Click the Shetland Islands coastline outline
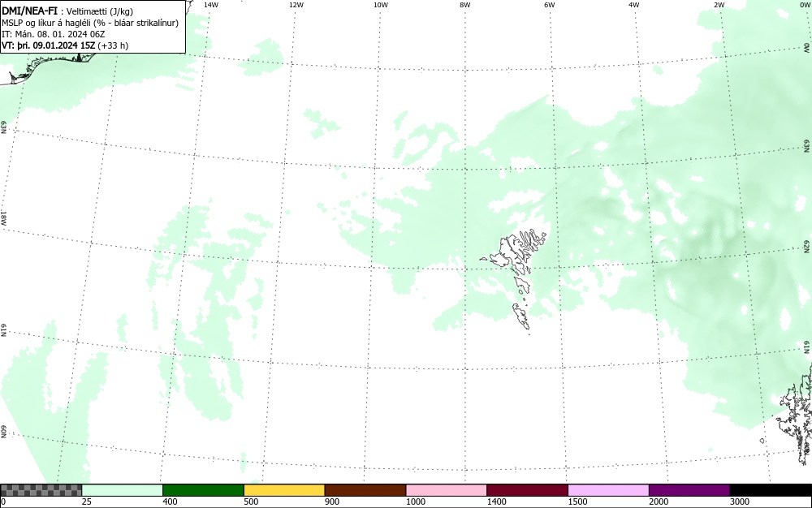 (796, 414)
